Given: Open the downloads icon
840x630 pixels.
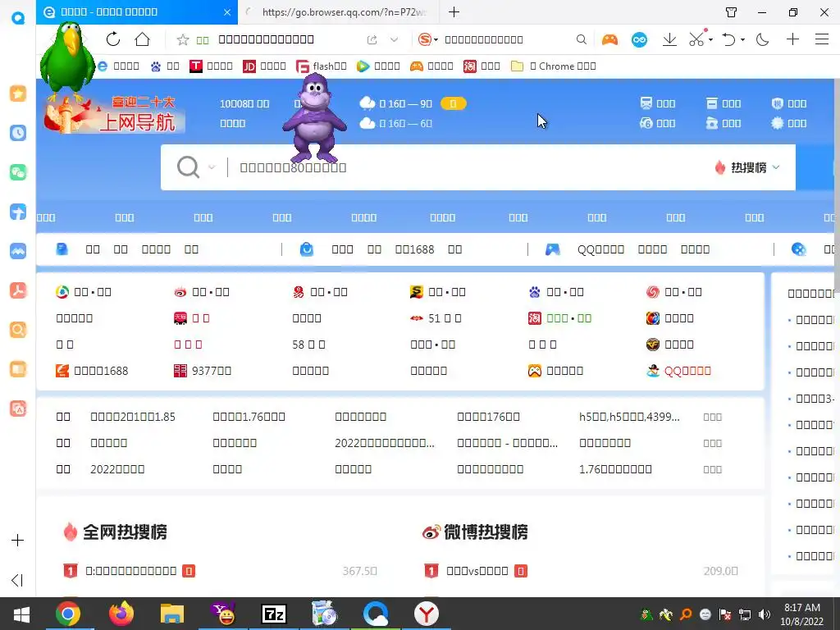Looking at the screenshot, I should point(669,39).
